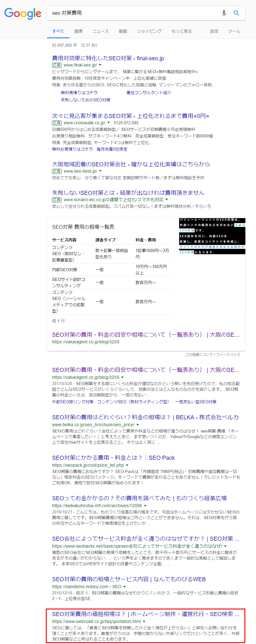This screenshot has width=256, height=644.
Task: Open the dropdown arrow next to keikakuhiroba-mfi.com URL
Action: point(145,506)
